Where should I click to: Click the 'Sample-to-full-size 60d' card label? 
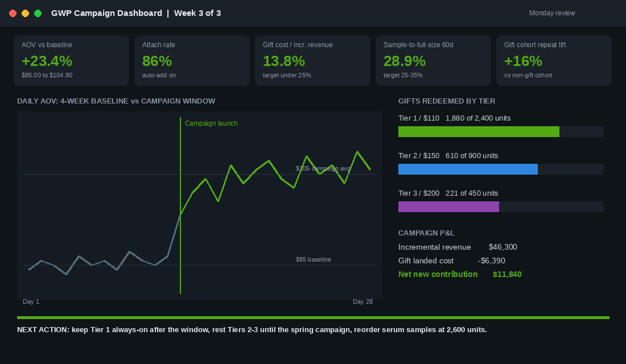point(418,45)
